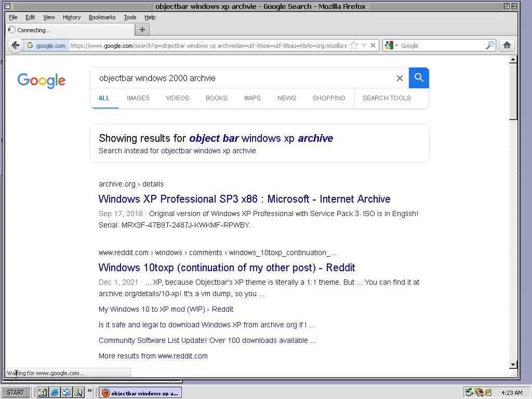This screenshot has width=532, height=399.
Task: Launch the Internet Explorer quick launch icon
Action: click(54, 393)
